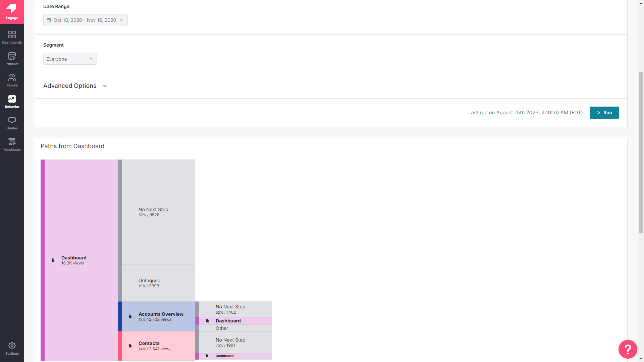Select the Contacts path node
The height and width of the screenshot is (362, 644).
pyautogui.click(x=158, y=346)
